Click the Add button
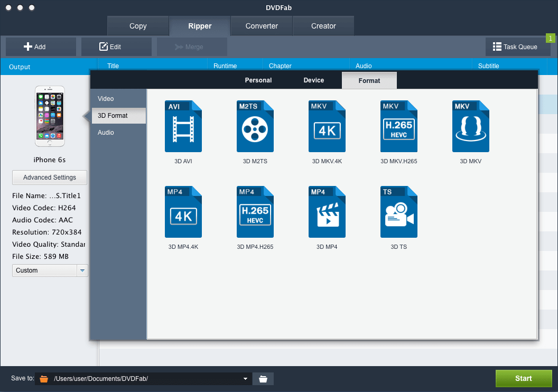Screen dimensions: 558x392 pyautogui.click(x=41, y=46)
